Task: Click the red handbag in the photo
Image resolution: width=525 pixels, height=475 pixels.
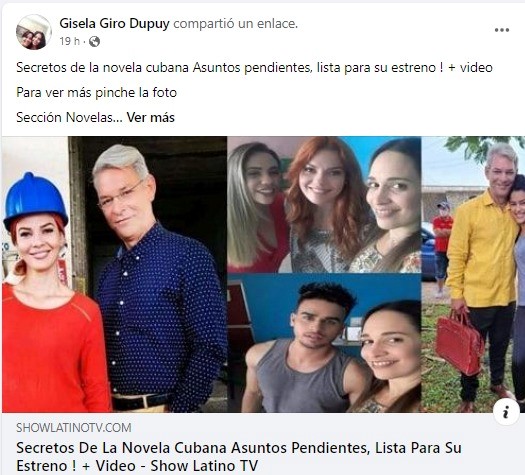Action: point(459,341)
